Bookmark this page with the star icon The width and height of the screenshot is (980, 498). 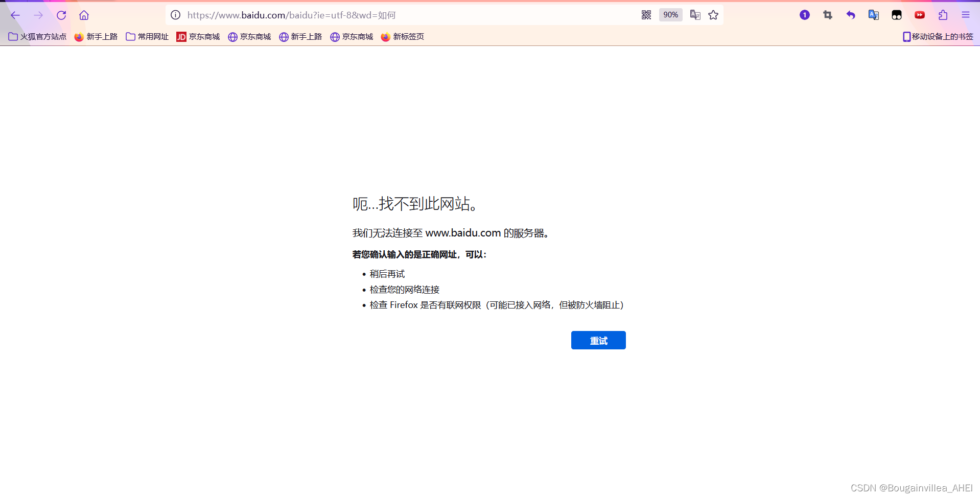pyautogui.click(x=713, y=15)
